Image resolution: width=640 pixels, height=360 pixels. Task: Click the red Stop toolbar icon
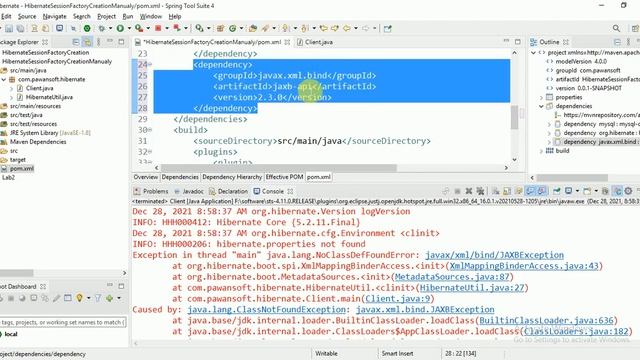[158, 28]
